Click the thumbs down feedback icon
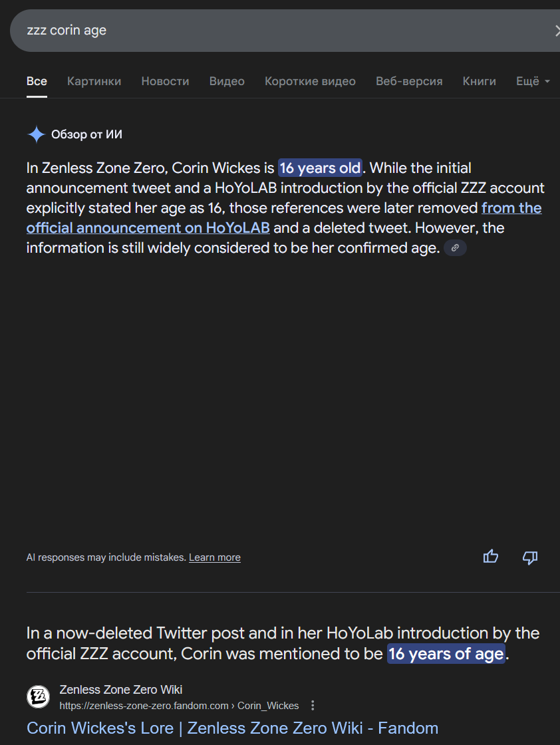Image resolution: width=560 pixels, height=745 pixels. click(530, 557)
